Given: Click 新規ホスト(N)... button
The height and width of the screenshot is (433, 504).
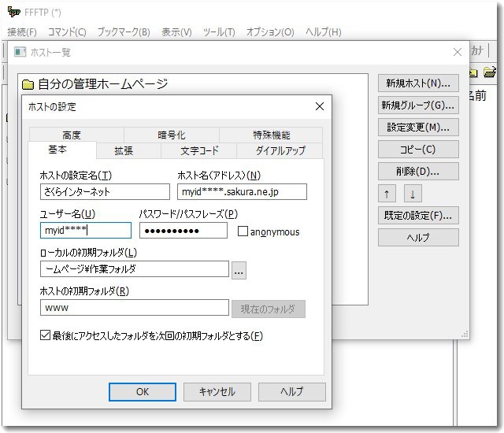Looking at the screenshot, I should click(417, 83).
